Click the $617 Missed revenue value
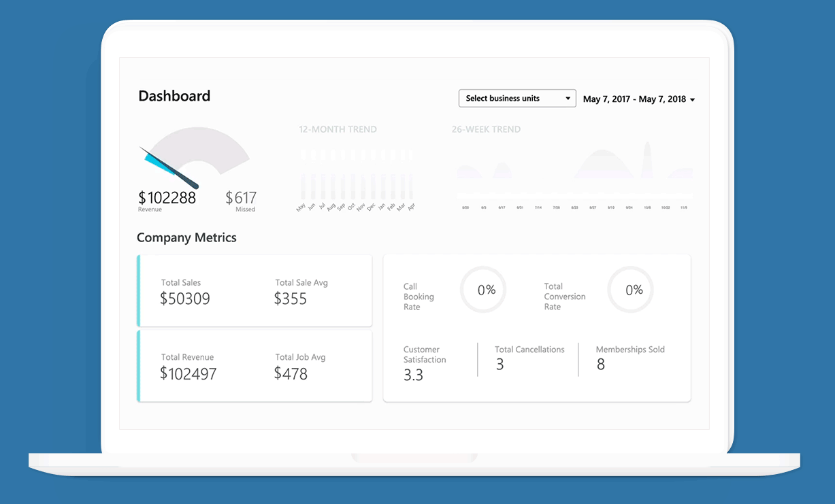 241,197
